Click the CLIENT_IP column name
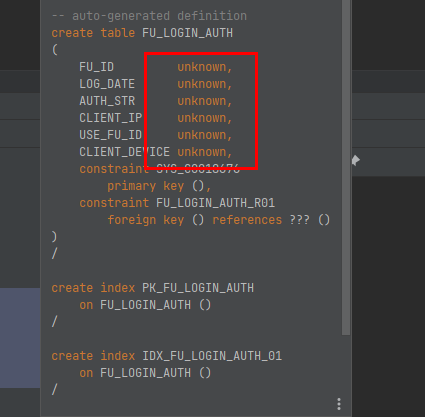Viewport: 425px width, 417px height. tap(110, 118)
